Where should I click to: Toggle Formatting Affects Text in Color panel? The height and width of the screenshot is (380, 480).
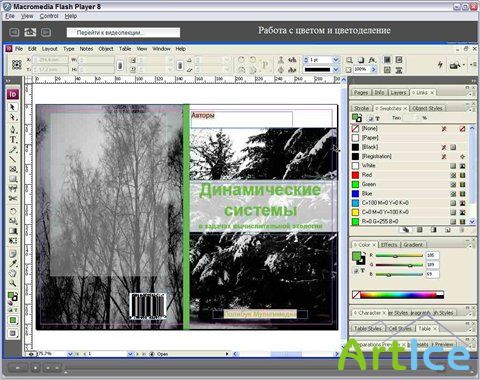point(362,271)
